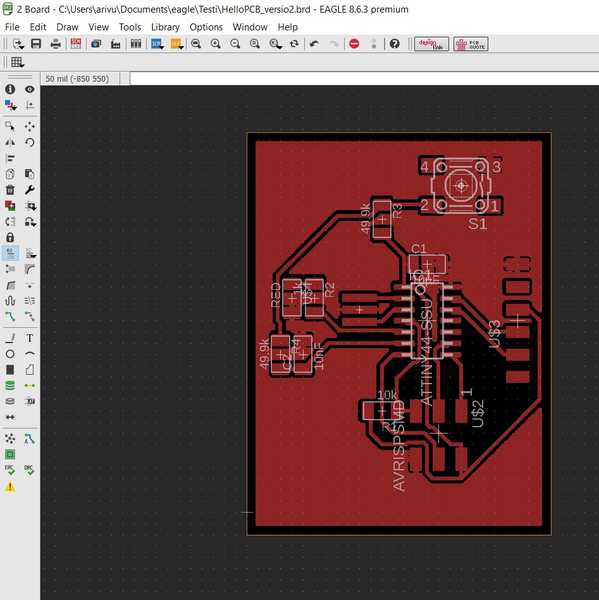Select the green Via tool
Image resolution: width=599 pixels, height=600 pixels.
(x=10, y=385)
